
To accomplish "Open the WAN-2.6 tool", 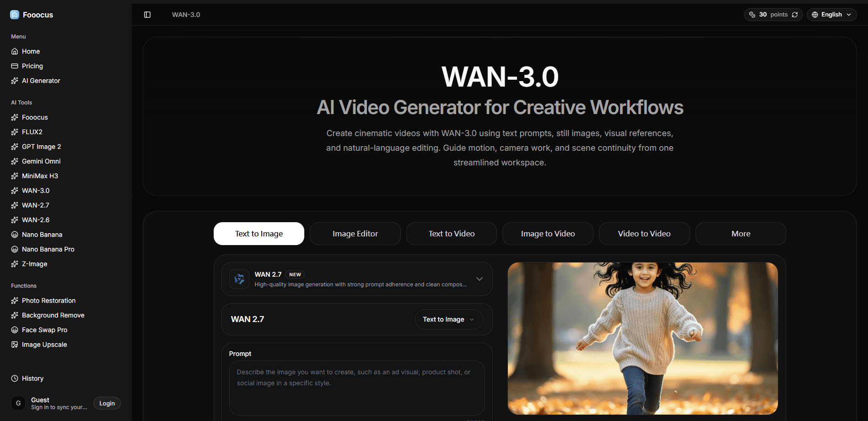I will (x=66, y=220).
